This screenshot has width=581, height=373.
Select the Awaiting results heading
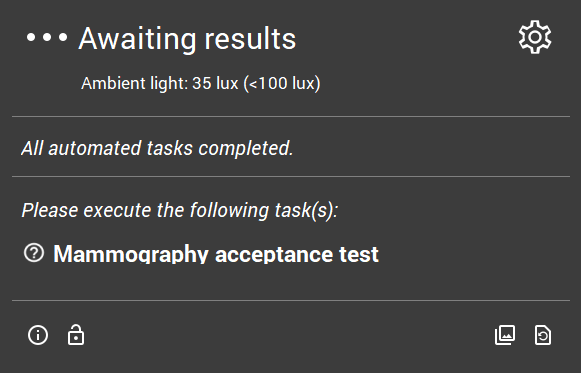187,38
